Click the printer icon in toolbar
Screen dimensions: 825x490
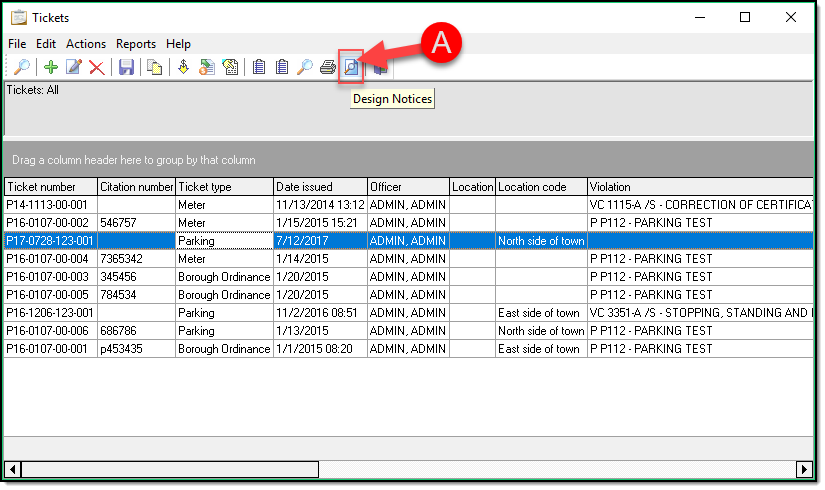[x=328, y=67]
